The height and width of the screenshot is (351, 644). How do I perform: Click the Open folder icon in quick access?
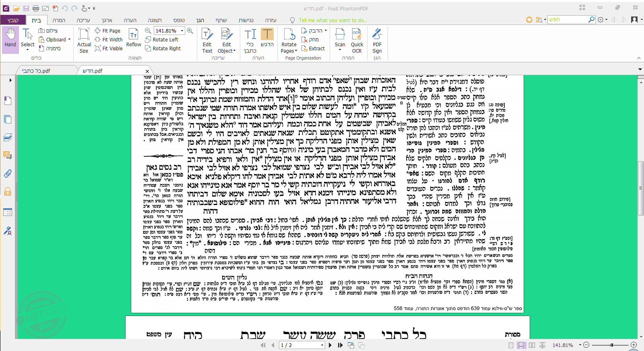coord(16,8)
